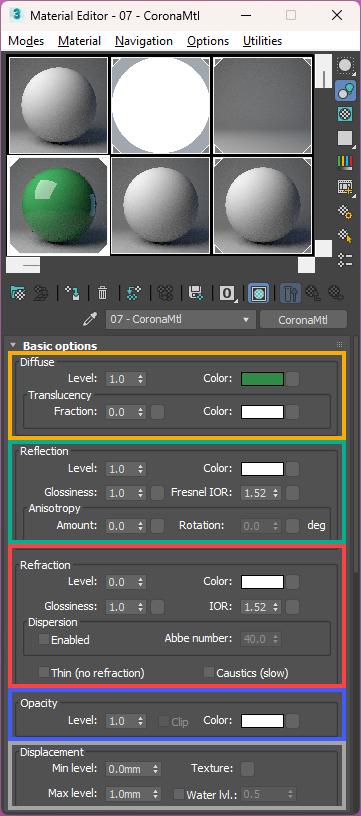Click the Sample Type sphere icon
Viewport: 361px width, 816px height.
(x=345, y=66)
